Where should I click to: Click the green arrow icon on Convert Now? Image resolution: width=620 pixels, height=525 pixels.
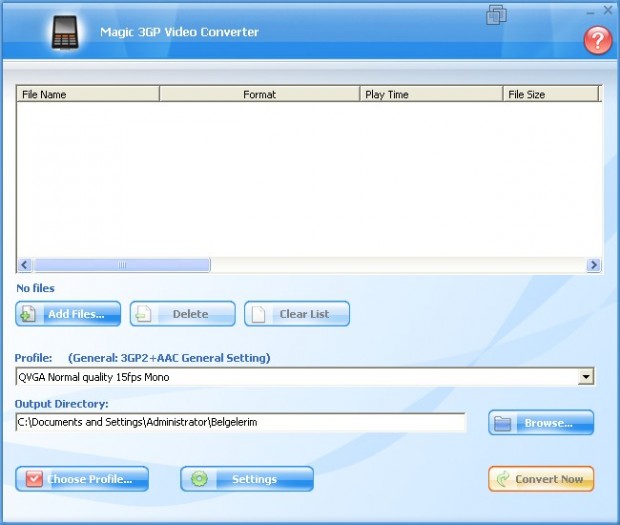503,479
